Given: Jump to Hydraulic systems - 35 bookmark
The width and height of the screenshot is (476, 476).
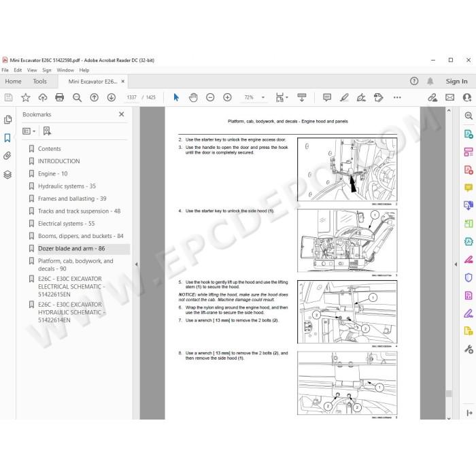Looking at the screenshot, I should click(x=67, y=186).
